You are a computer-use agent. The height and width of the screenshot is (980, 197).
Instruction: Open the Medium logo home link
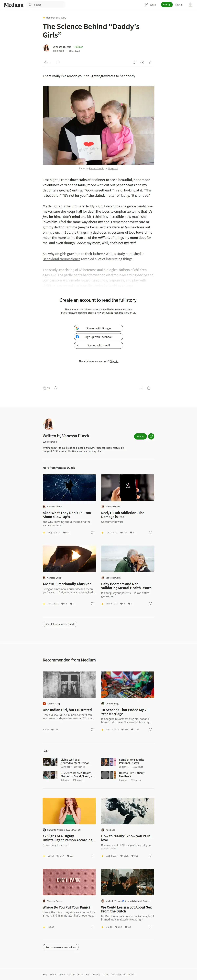click(14, 5)
